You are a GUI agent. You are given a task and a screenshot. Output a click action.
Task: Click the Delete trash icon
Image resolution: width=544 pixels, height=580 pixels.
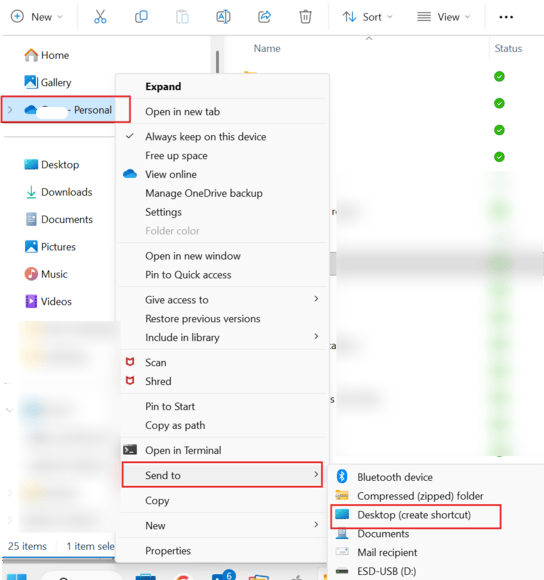[x=305, y=17]
